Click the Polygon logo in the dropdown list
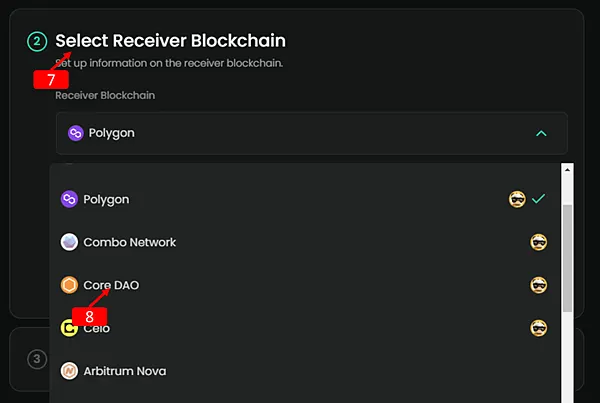Screen dimensions: 600x403 [69, 199]
